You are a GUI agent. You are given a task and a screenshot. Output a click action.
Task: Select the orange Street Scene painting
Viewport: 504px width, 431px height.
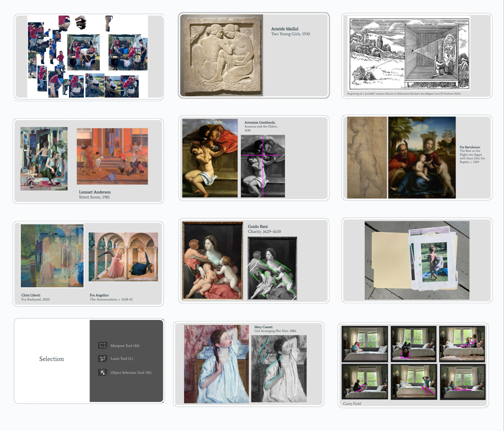(x=112, y=156)
